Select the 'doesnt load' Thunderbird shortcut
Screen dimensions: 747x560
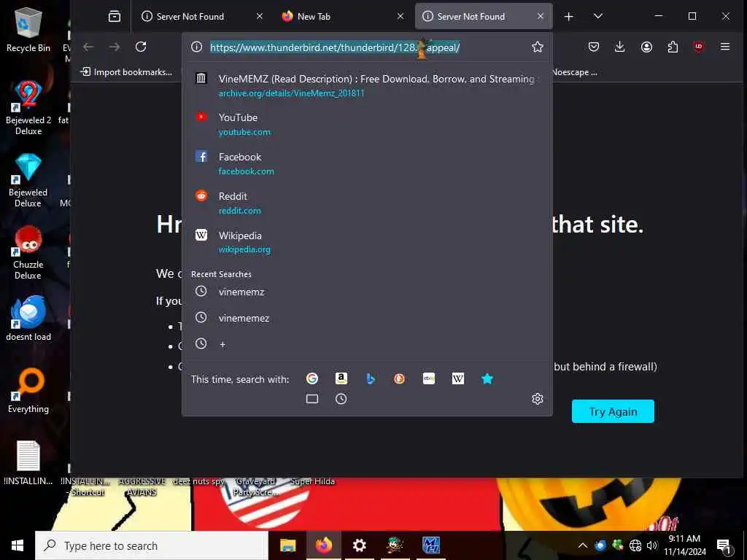tap(28, 318)
